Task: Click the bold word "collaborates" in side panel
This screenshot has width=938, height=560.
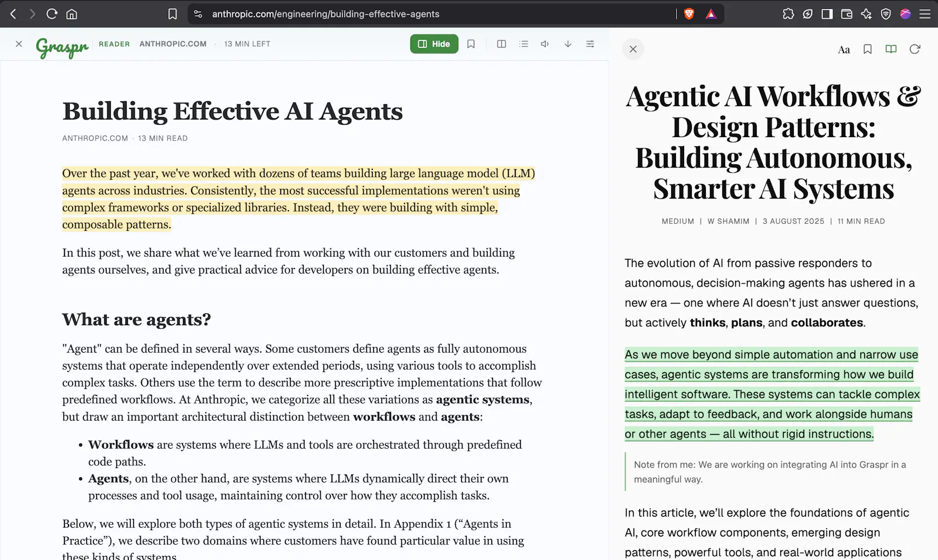Action: pos(827,323)
